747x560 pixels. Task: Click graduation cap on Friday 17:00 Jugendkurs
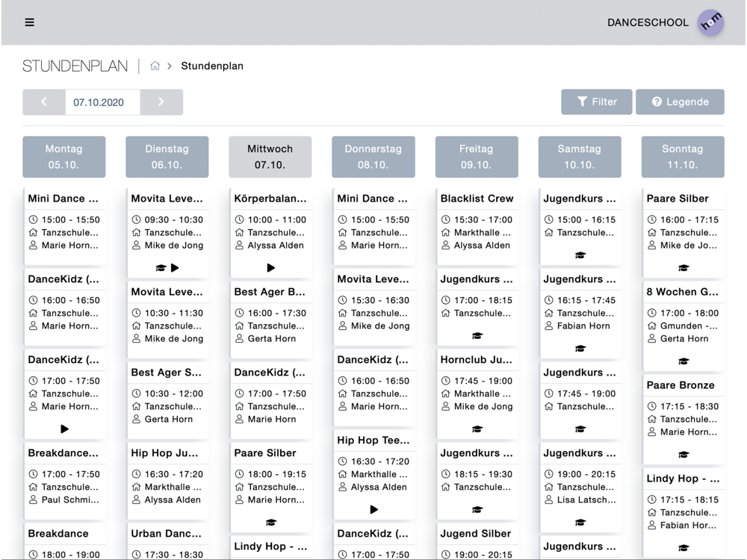pyautogui.click(x=477, y=336)
